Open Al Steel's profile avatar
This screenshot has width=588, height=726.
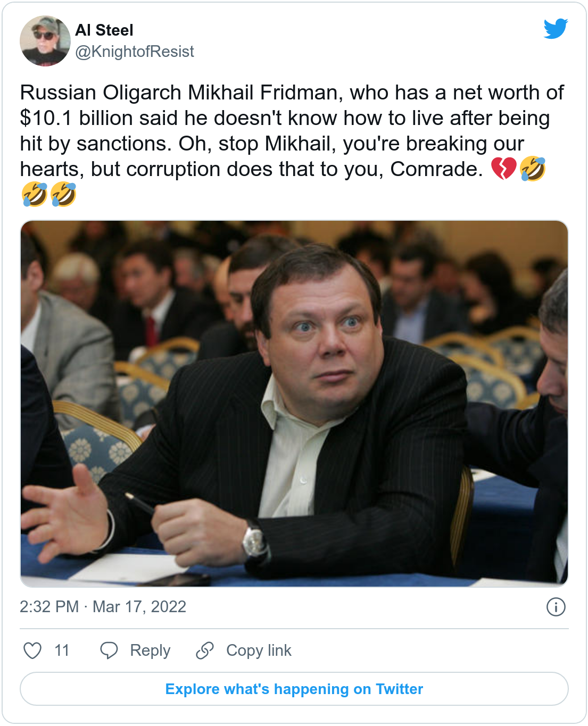45,41
